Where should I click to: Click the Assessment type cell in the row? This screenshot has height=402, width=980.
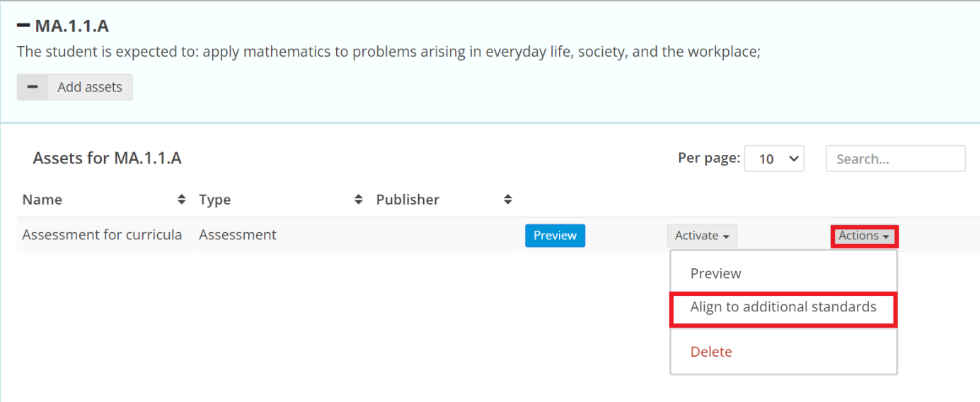click(238, 235)
